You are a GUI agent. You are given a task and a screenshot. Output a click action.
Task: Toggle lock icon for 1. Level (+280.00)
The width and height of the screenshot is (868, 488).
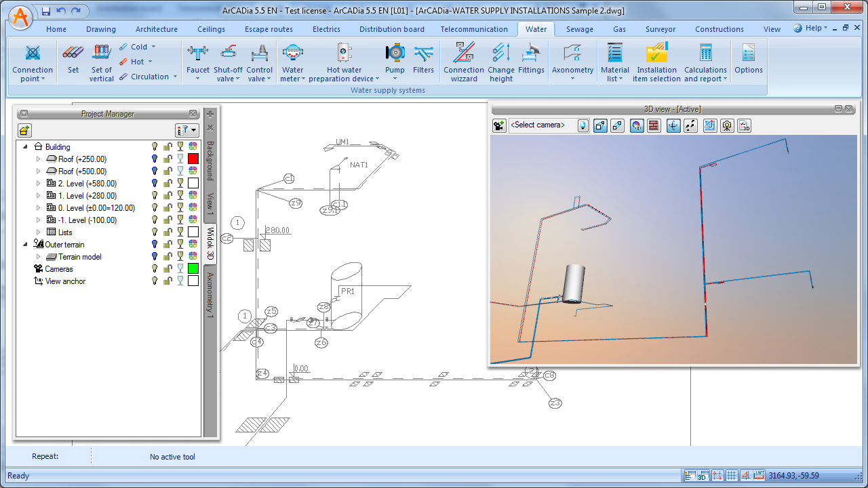coord(167,195)
